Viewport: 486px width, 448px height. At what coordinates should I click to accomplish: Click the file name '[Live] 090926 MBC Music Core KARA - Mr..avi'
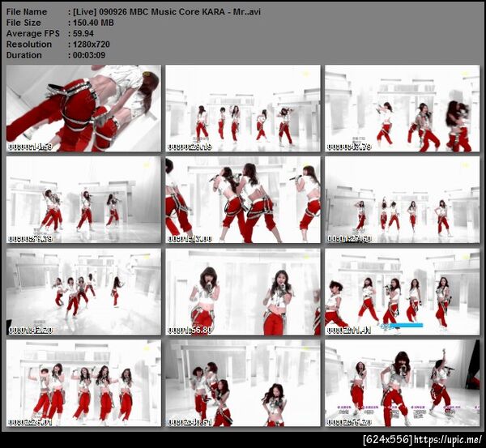click(167, 12)
